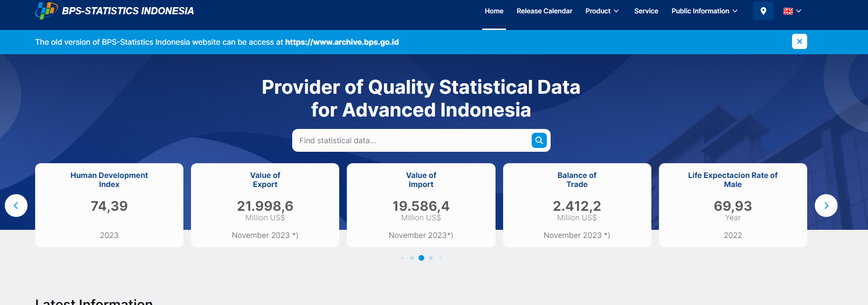
Task: Select the second carousel pagination dot
Action: pos(412,258)
